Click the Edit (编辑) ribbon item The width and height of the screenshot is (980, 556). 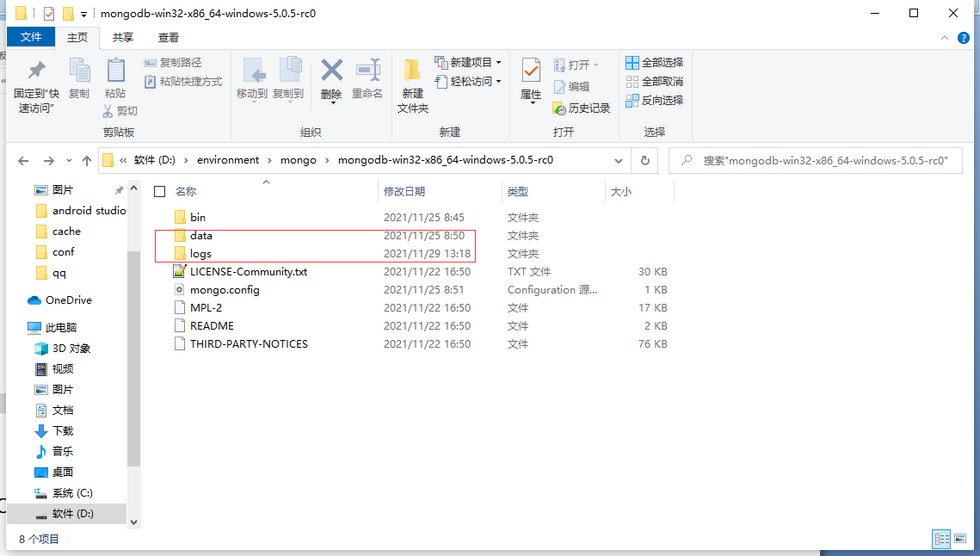(572, 87)
